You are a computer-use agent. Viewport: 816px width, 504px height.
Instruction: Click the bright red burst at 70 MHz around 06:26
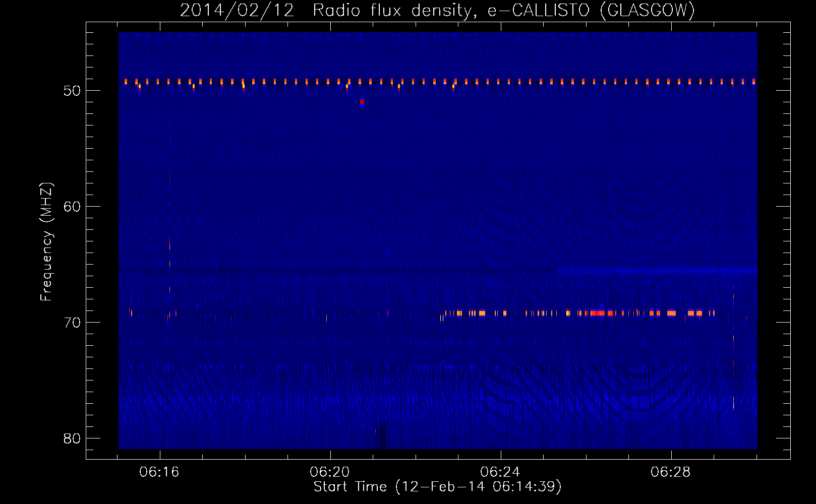(598, 313)
